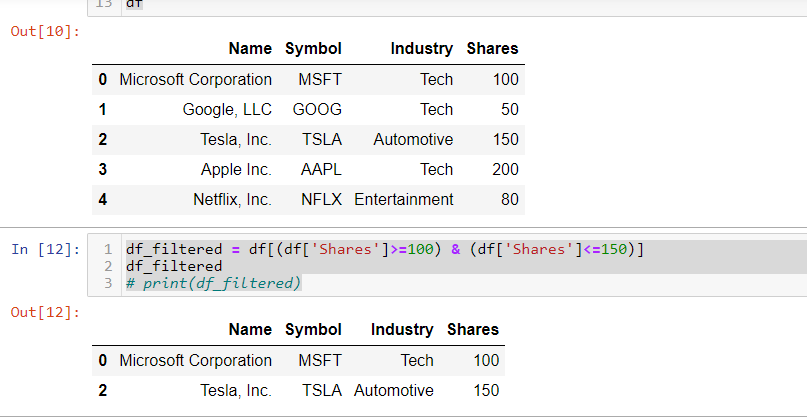Click the Shares value 50 cell
Image resolution: width=807 pixels, height=417 pixels.
pos(510,109)
